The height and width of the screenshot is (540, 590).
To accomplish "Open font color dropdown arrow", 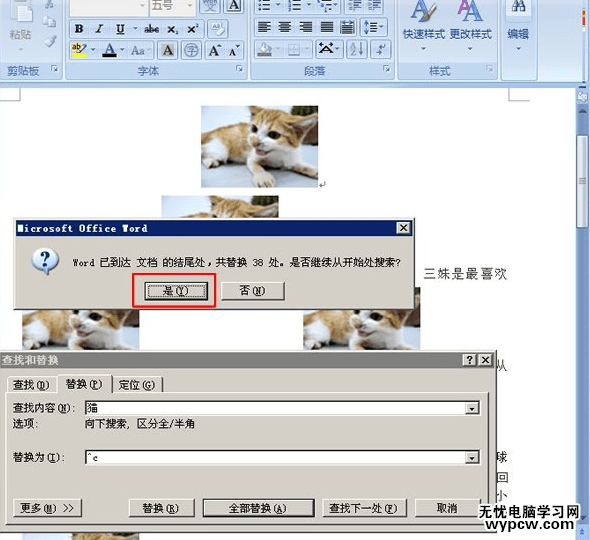I will click(122, 50).
